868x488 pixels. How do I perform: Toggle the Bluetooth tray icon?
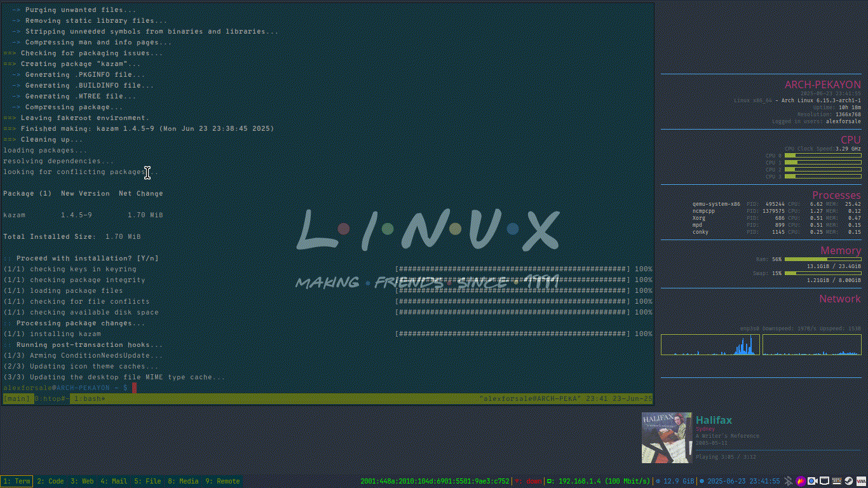(789, 481)
